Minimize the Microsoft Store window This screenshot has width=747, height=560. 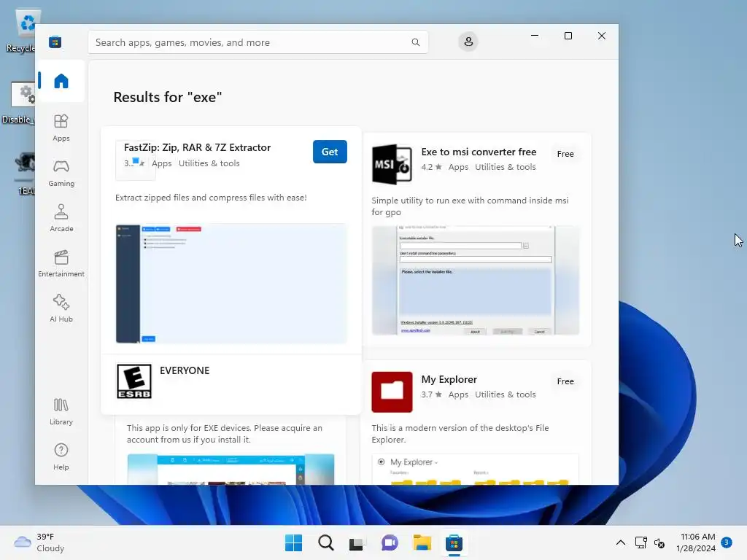tap(535, 36)
